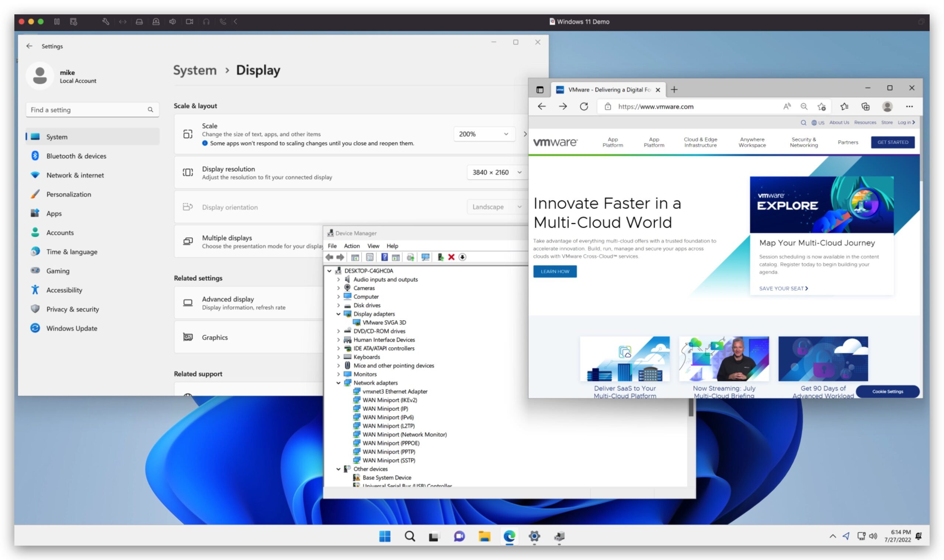Click the Windows Start button on taskbar
The image size is (944, 560).
385,536
